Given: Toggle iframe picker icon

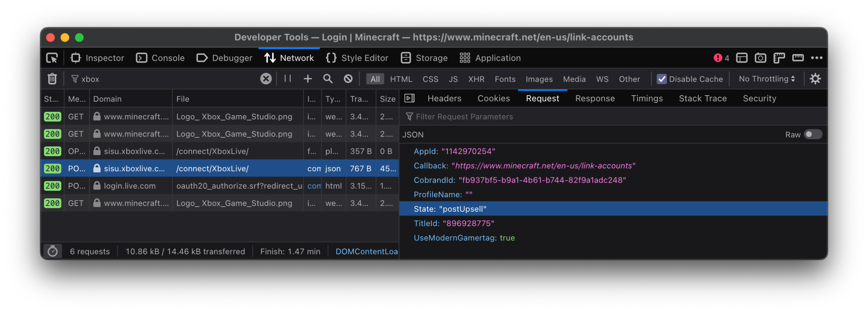Looking at the screenshot, I should (742, 58).
